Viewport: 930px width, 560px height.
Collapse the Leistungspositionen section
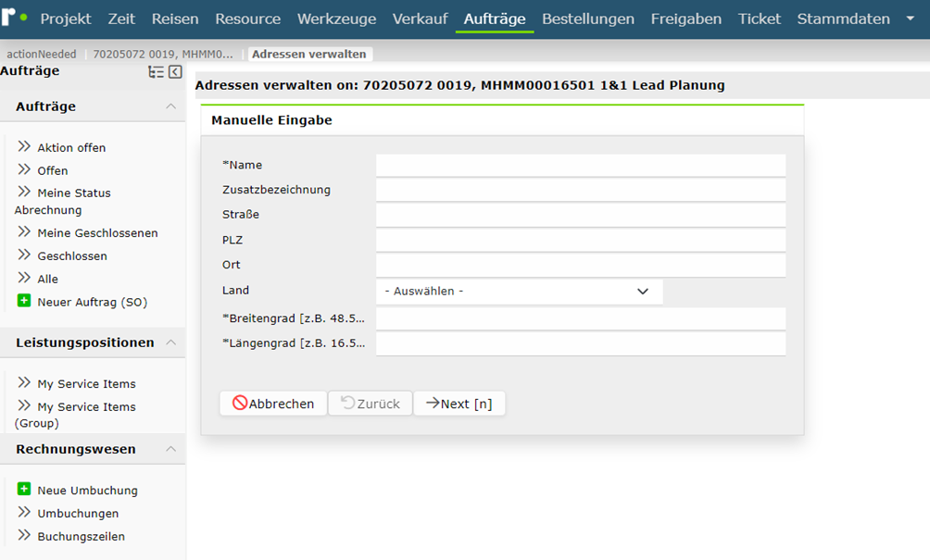tap(170, 342)
